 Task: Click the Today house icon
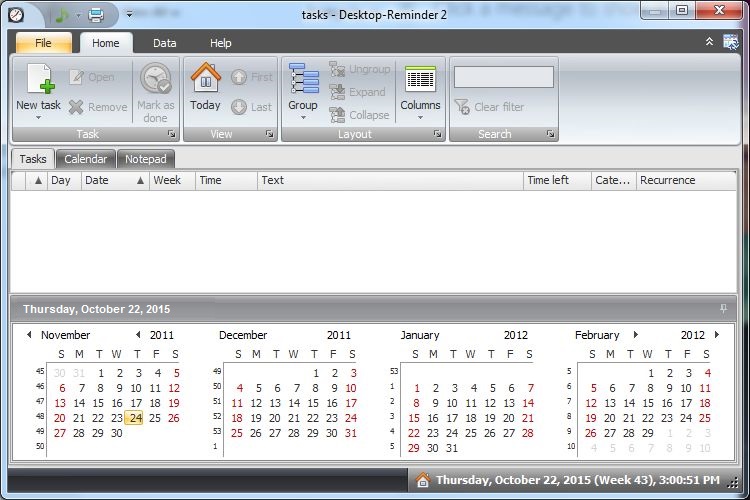206,78
